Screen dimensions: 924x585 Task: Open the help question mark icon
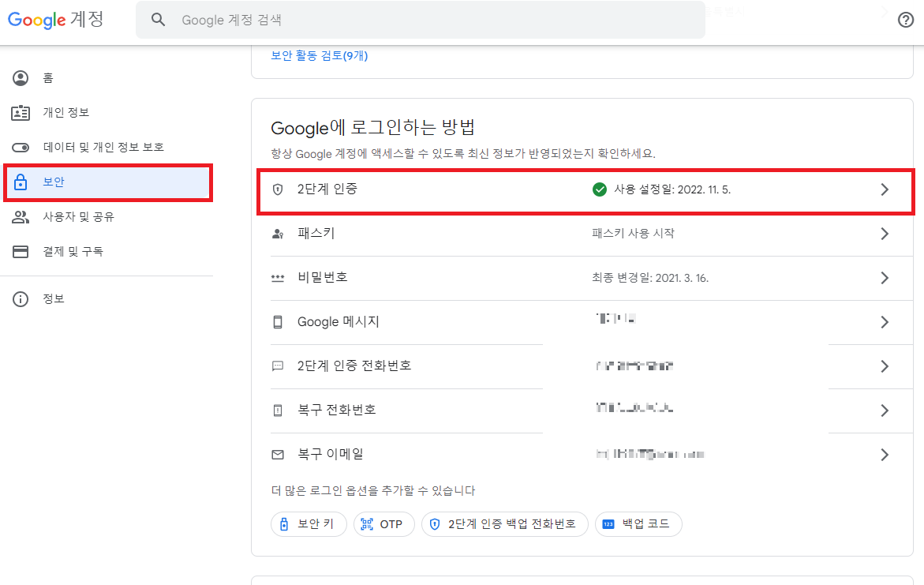(906, 20)
